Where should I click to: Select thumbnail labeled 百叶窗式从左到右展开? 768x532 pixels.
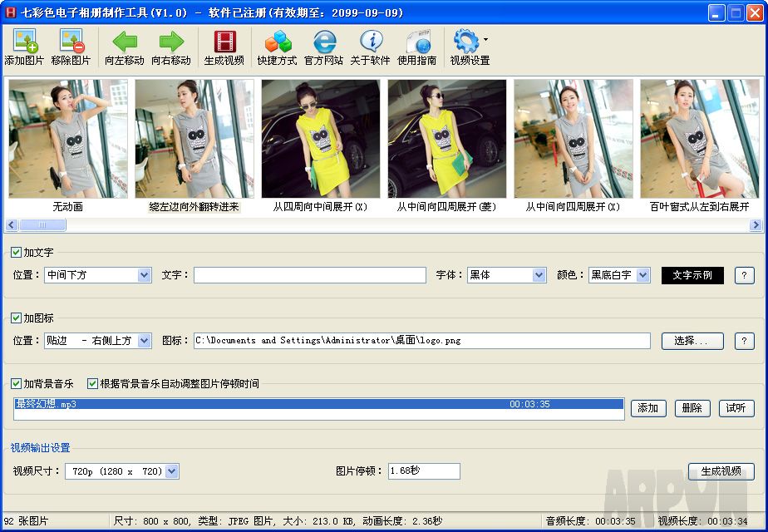(x=700, y=139)
